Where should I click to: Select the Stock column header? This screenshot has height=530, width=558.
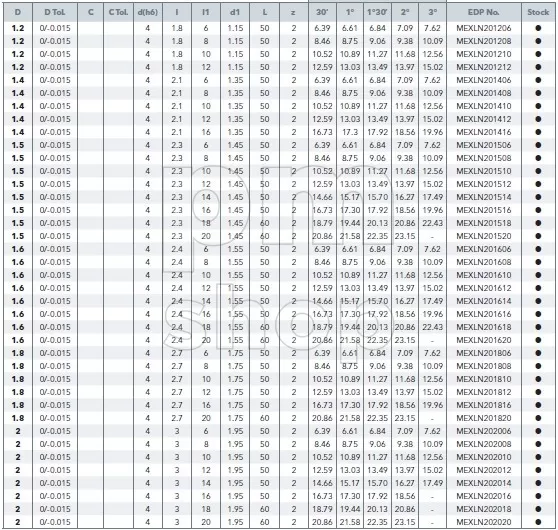pos(538,12)
